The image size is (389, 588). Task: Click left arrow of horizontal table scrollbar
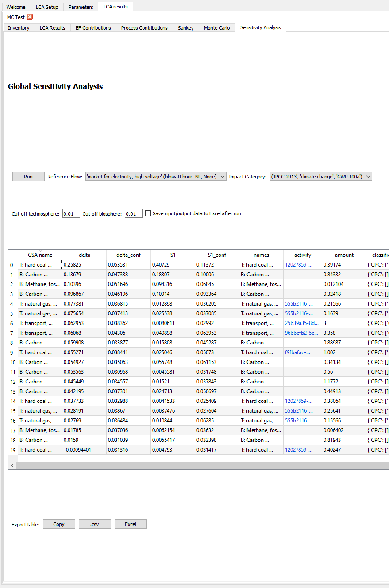(x=12, y=465)
